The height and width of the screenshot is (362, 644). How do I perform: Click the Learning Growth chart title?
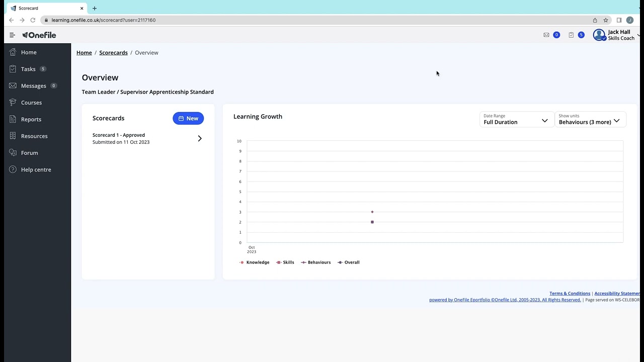point(258,117)
